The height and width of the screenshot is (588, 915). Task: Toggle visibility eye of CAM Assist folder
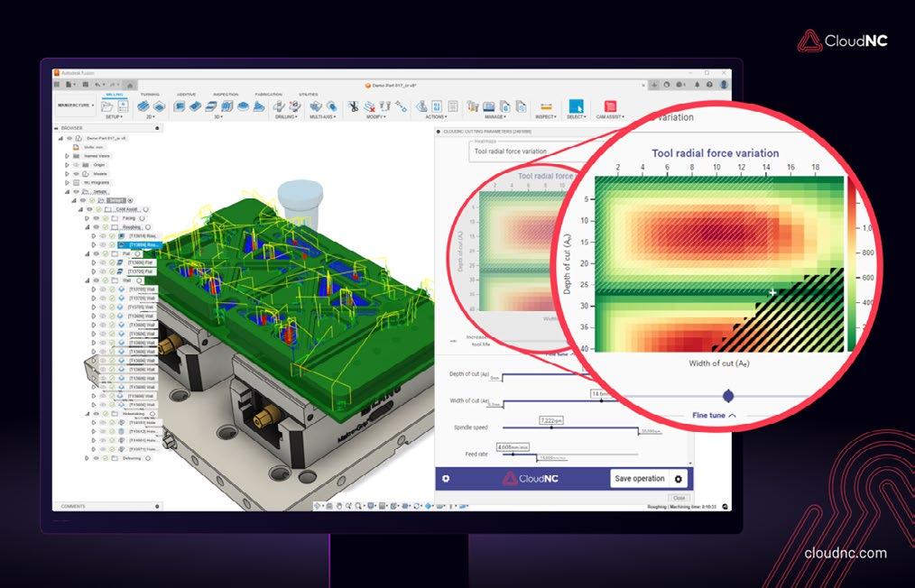click(90, 209)
